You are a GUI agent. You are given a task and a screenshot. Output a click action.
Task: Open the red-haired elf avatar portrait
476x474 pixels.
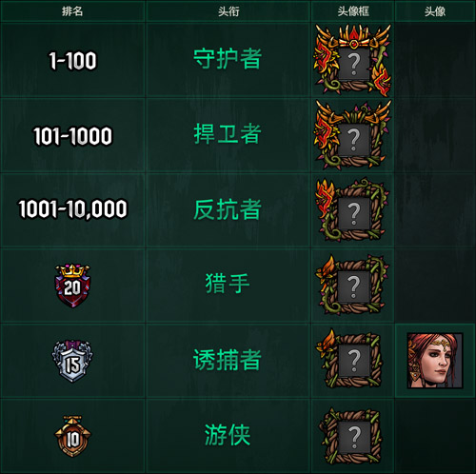435,361
